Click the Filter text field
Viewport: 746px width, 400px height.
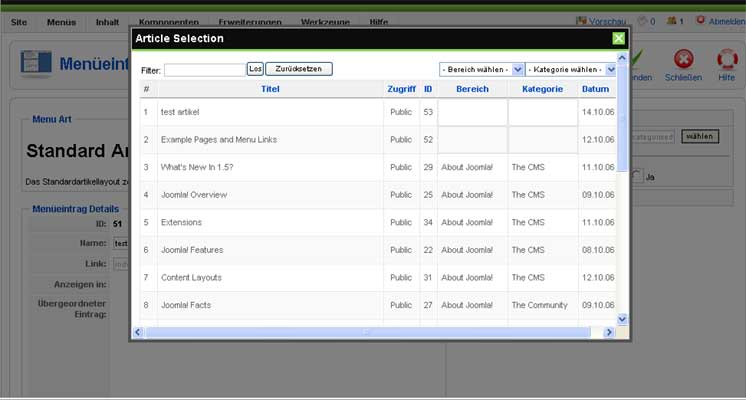tap(204, 70)
